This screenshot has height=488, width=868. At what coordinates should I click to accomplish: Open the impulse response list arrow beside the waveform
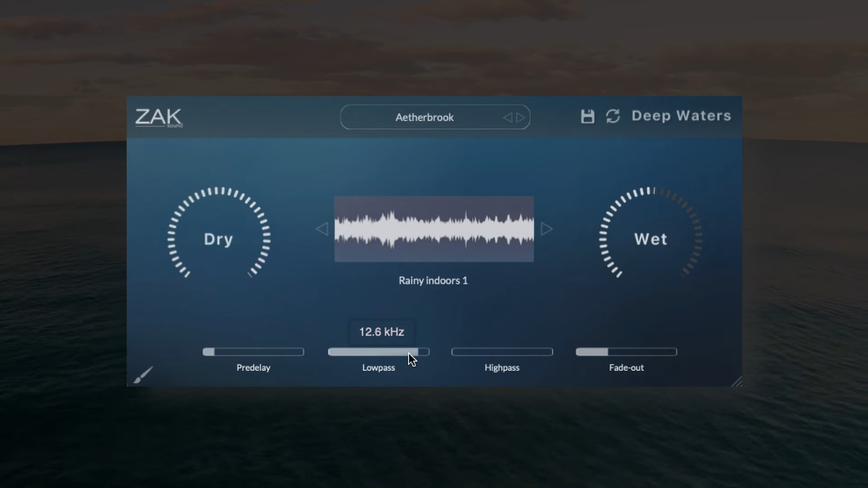coord(547,229)
